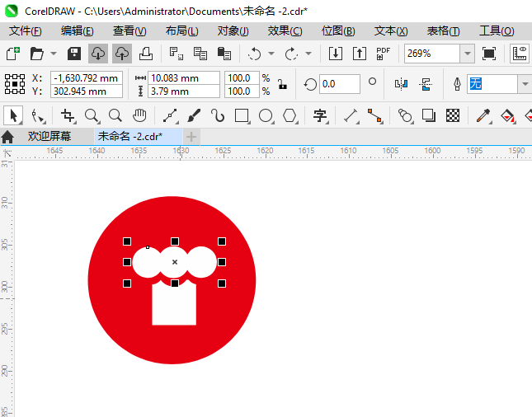
Task: Select the Polygon tool
Action: pyautogui.click(x=290, y=116)
